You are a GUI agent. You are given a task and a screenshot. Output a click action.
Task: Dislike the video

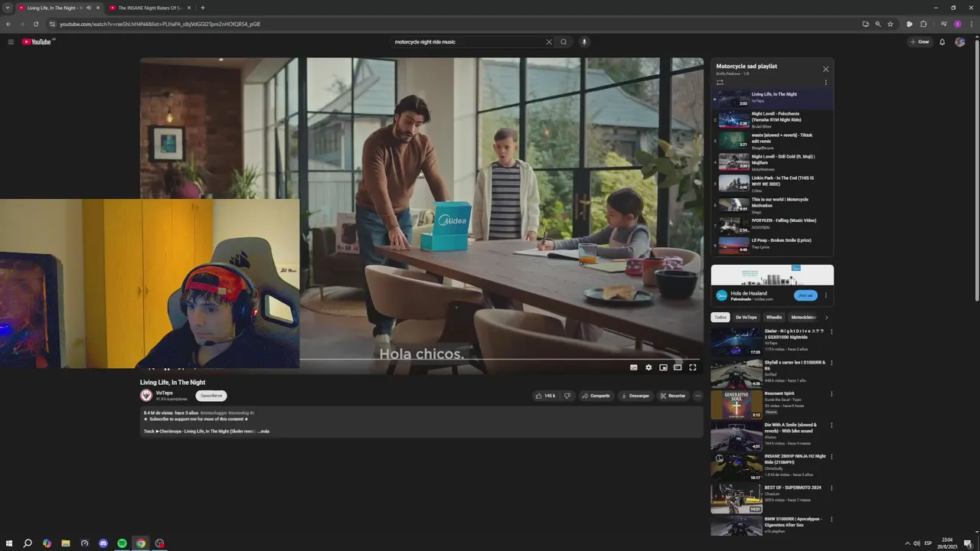[x=567, y=396]
